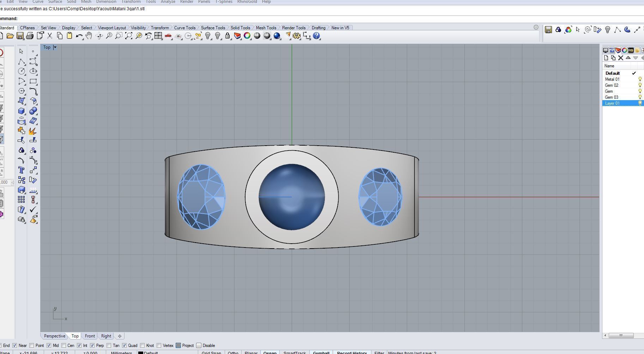The image size is (644, 354).
Task: Switch to the Curve Tools toolbar tab
Action: pyautogui.click(x=184, y=28)
